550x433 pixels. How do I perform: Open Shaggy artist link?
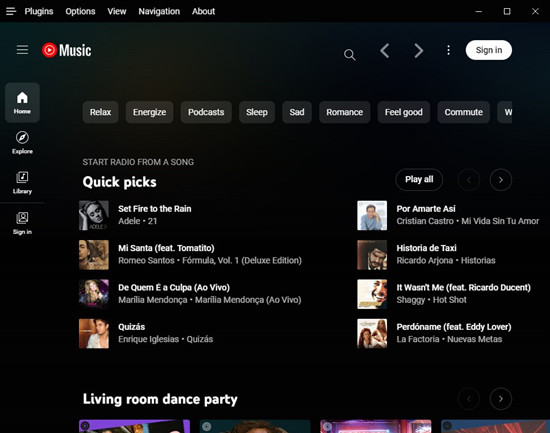coord(411,300)
